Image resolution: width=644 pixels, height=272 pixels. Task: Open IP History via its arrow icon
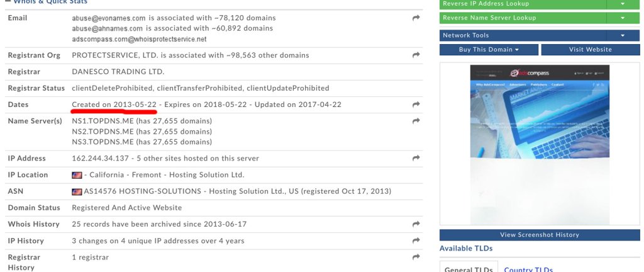coord(416,241)
